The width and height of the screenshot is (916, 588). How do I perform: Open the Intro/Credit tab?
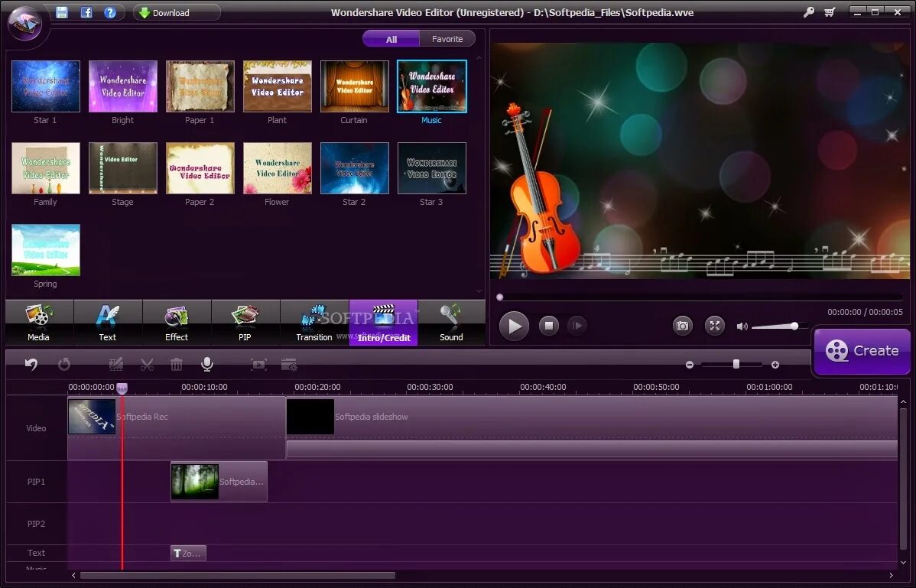tap(383, 323)
